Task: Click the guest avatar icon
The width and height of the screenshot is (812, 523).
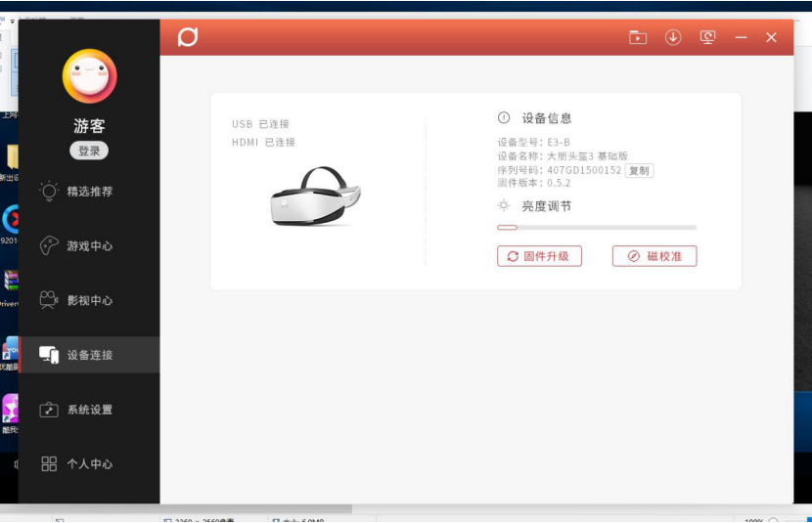Action: point(89,76)
